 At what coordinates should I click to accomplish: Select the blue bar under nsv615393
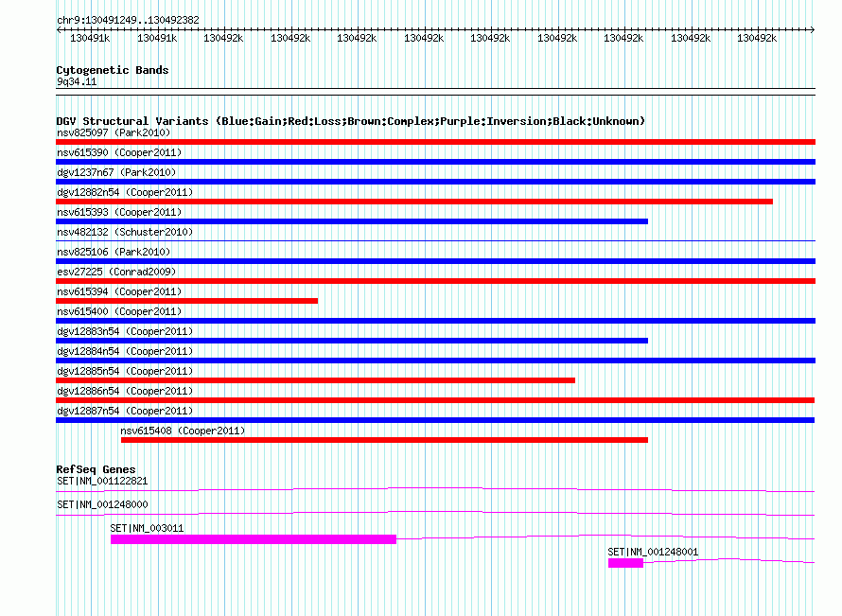pos(352,221)
